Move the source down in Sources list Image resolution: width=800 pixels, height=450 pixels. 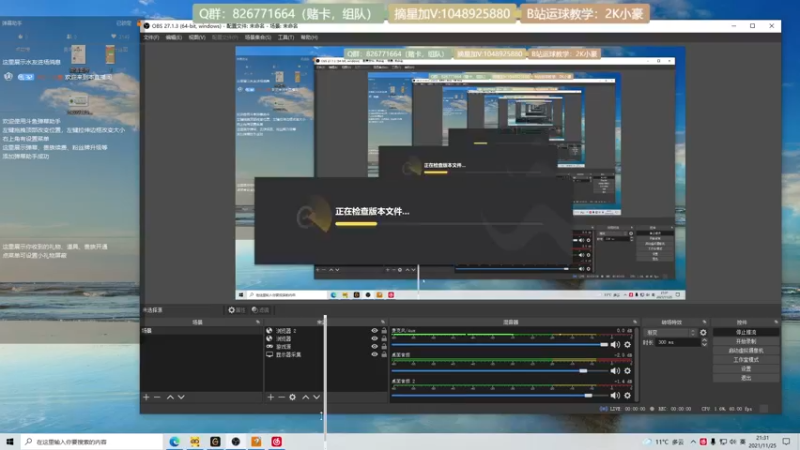[x=316, y=397]
